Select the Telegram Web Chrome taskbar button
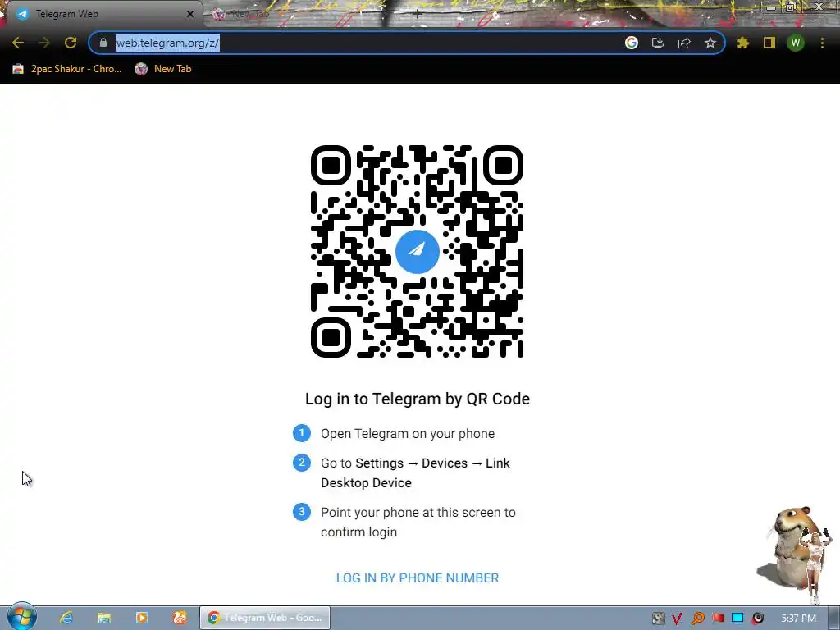This screenshot has height=630, width=840. pyautogui.click(x=265, y=618)
